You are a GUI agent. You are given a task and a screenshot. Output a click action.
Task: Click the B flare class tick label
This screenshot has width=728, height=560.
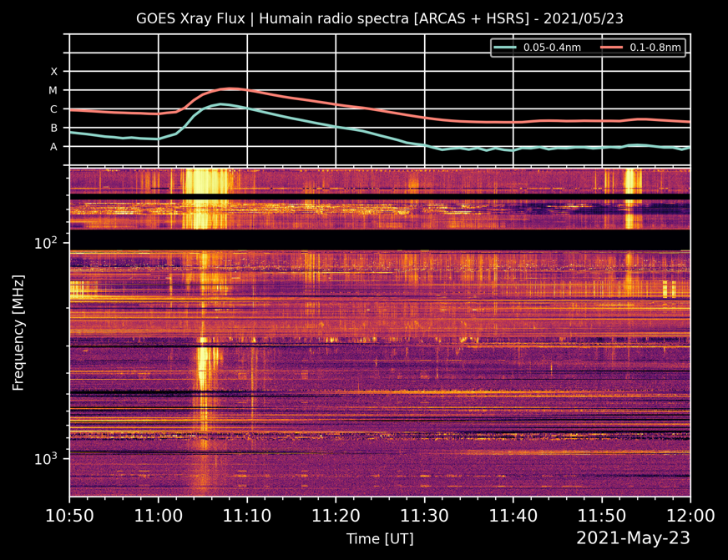[x=54, y=129]
